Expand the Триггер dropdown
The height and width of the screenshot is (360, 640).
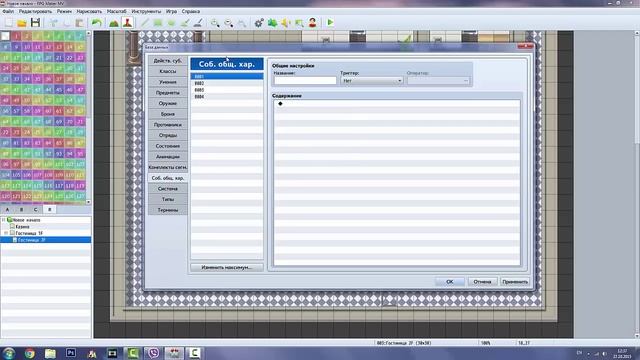[372, 81]
